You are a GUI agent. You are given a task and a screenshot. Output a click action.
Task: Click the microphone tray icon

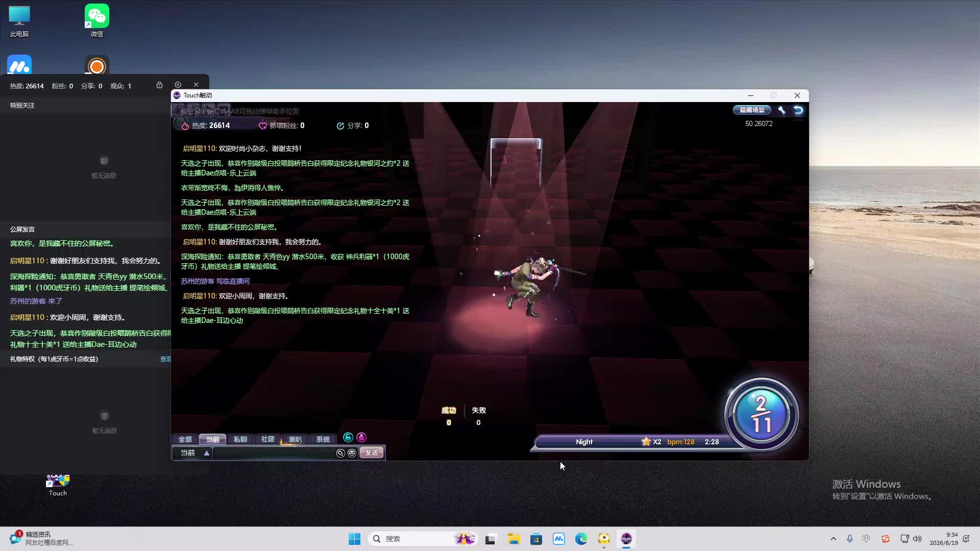(x=850, y=539)
